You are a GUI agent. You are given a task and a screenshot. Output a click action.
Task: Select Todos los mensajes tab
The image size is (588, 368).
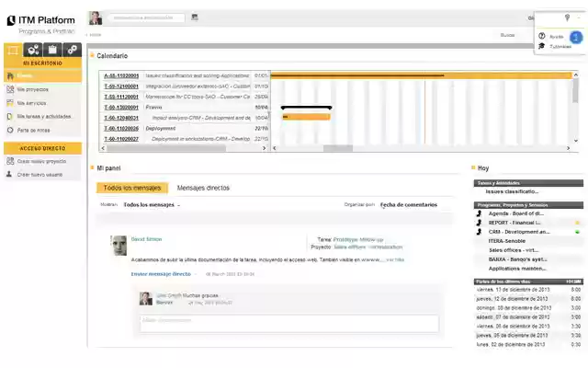[132, 188]
